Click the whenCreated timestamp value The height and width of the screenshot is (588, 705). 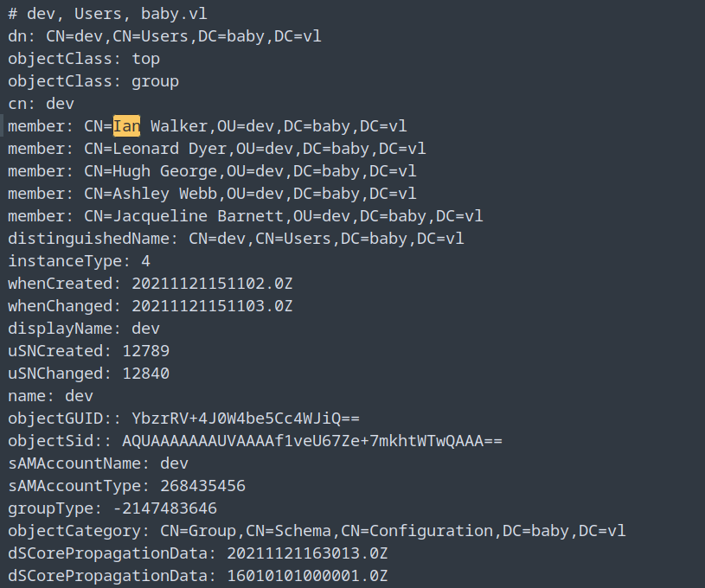coord(212,284)
